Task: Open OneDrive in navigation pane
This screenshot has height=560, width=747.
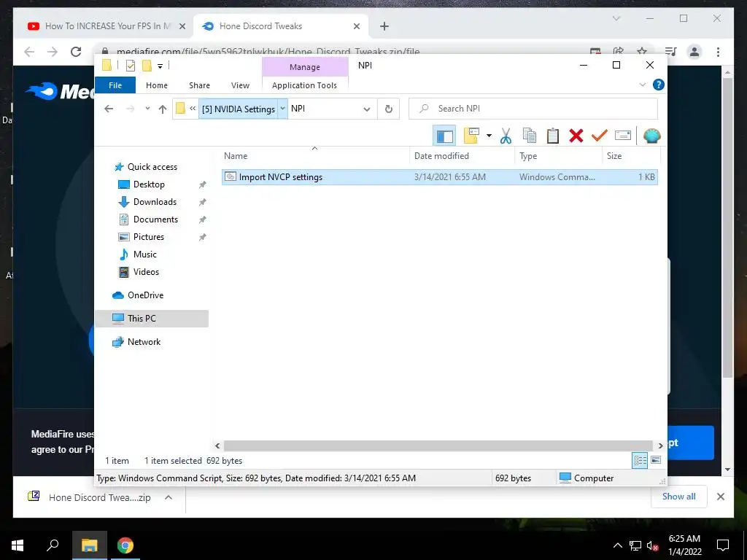Action: point(145,295)
